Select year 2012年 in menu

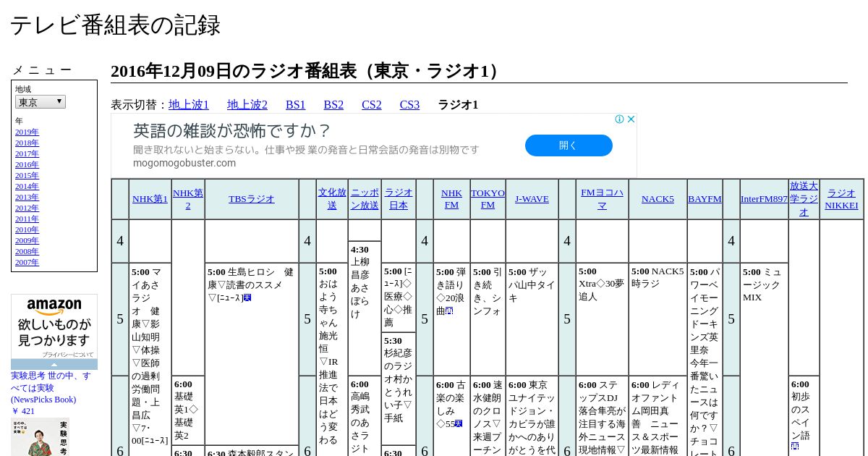pyautogui.click(x=27, y=208)
